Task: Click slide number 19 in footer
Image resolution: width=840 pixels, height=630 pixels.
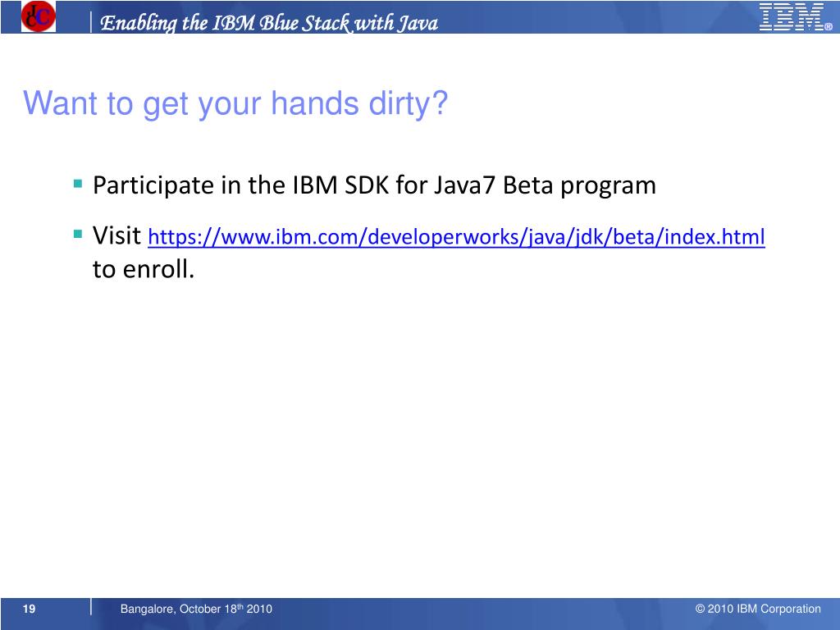Action: 29,609
